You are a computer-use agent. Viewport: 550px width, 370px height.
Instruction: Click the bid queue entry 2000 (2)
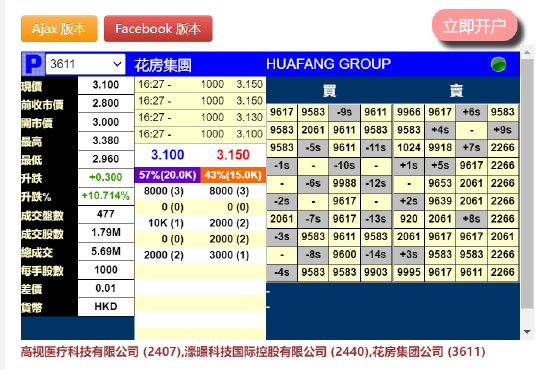pos(163,255)
